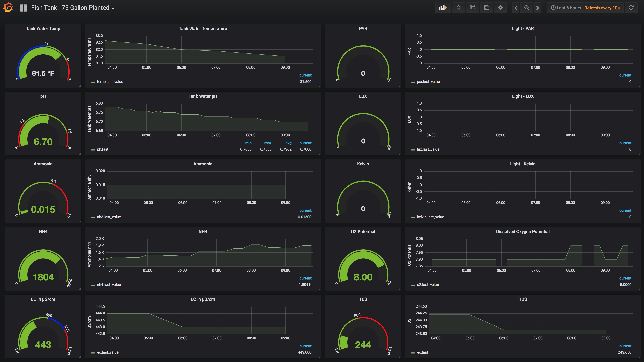This screenshot has height=362, width=644.
Task: Click the share dashboard icon
Action: pyautogui.click(x=472, y=7)
